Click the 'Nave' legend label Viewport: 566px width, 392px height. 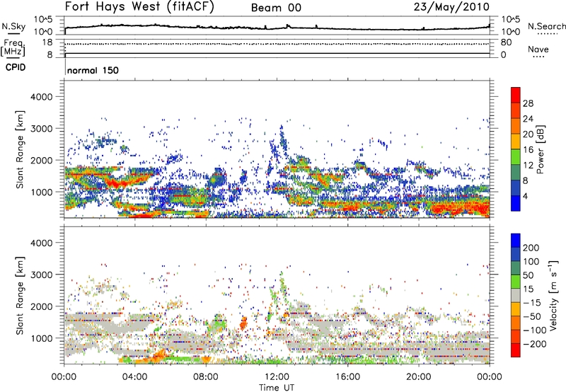click(538, 50)
